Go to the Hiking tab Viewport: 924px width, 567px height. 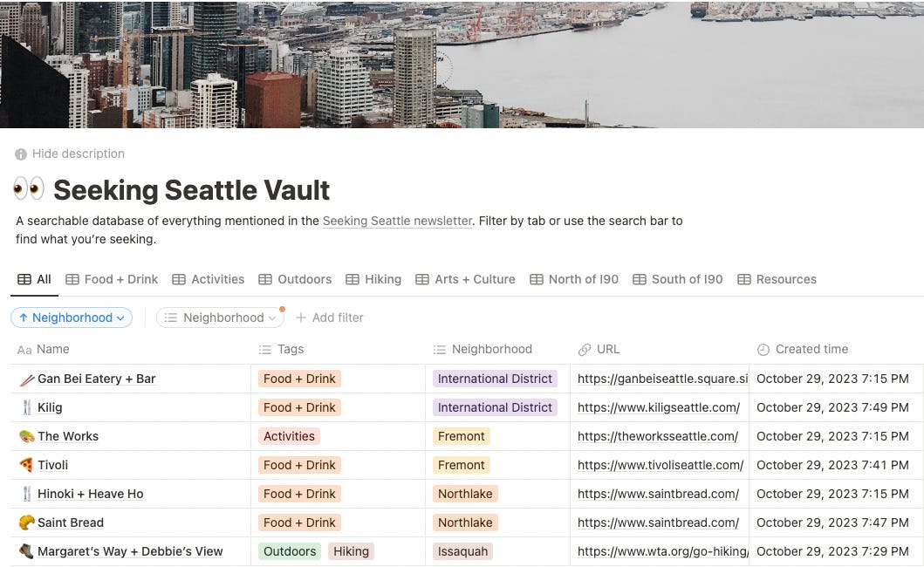point(373,279)
